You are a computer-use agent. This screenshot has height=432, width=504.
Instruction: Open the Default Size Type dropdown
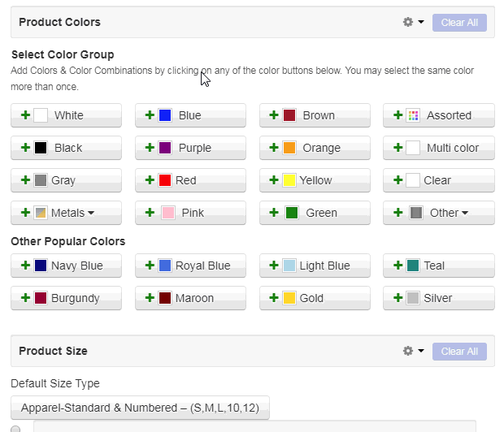pyautogui.click(x=140, y=408)
